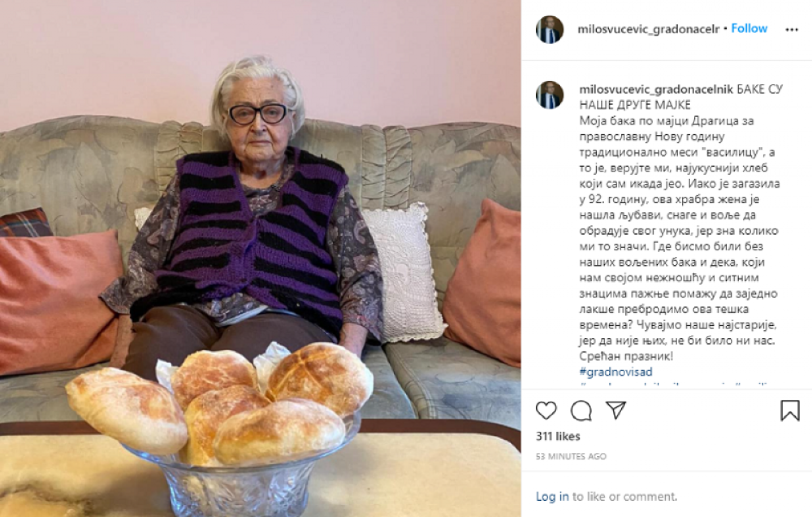
Task: Click the grandmother photo in the post
Action: 260,258
